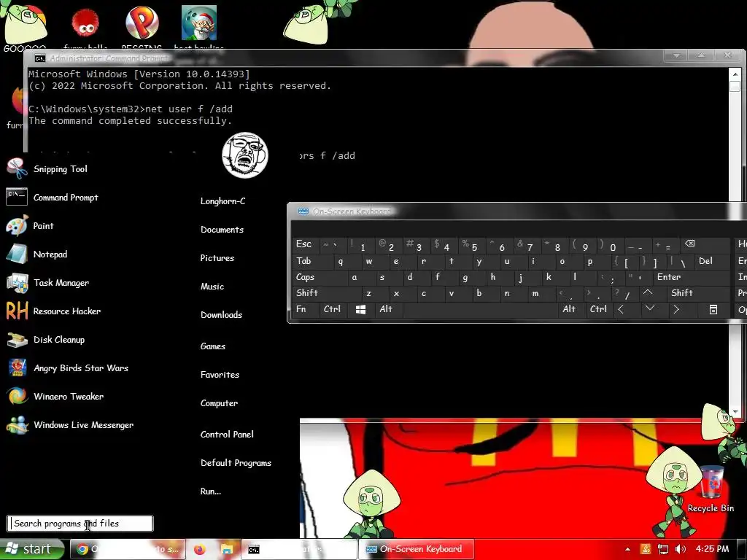Toggle right Ctrl key on on-screen keyboard
Screen dimensions: 747x560
tap(598, 309)
